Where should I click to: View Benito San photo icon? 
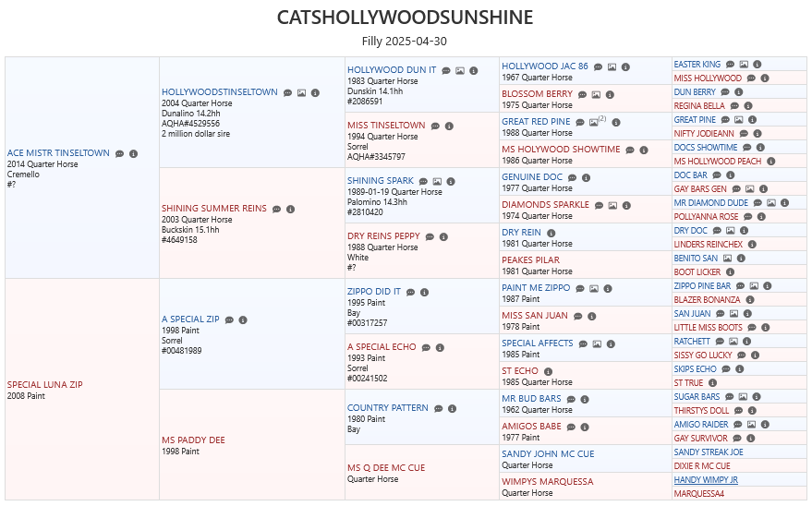728,259
